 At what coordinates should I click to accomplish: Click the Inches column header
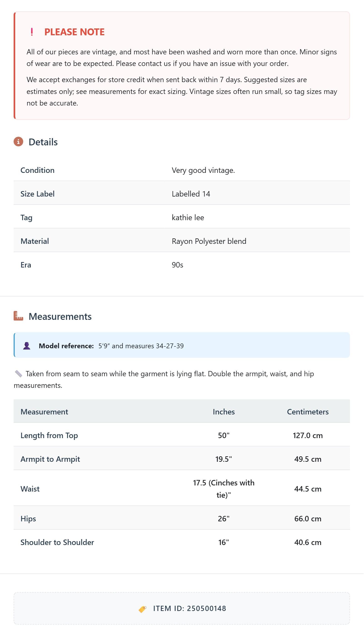(x=224, y=412)
